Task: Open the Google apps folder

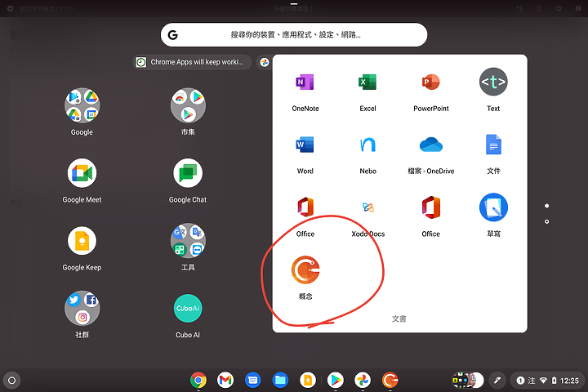Action: pos(82,105)
